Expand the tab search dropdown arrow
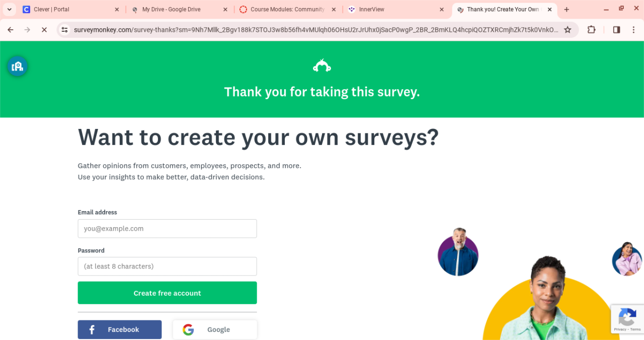The height and width of the screenshot is (340, 644). coord(9,10)
